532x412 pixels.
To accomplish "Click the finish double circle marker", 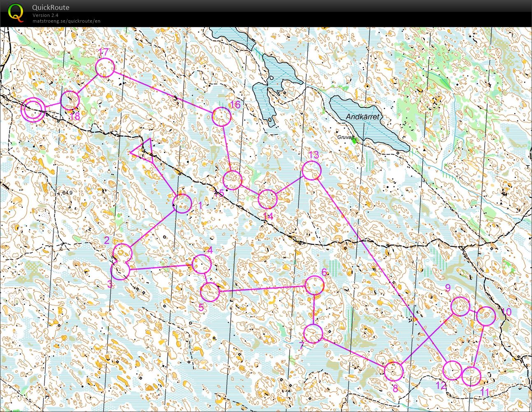I will 33,110.
